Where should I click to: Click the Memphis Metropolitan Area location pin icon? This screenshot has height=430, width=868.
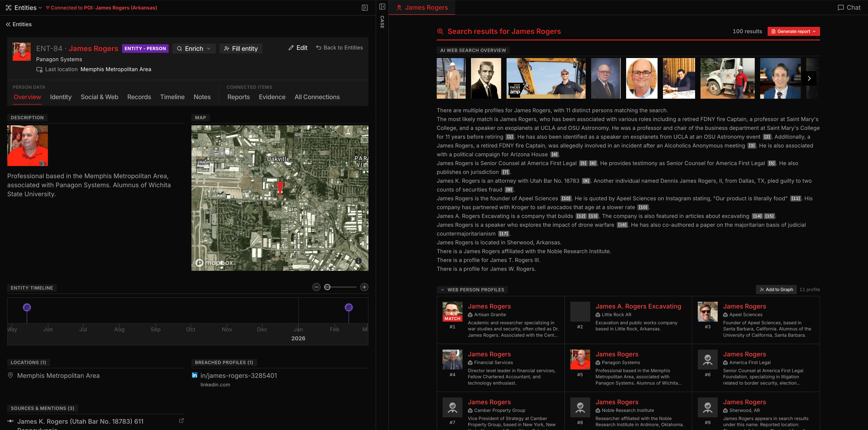tap(10, 375)
